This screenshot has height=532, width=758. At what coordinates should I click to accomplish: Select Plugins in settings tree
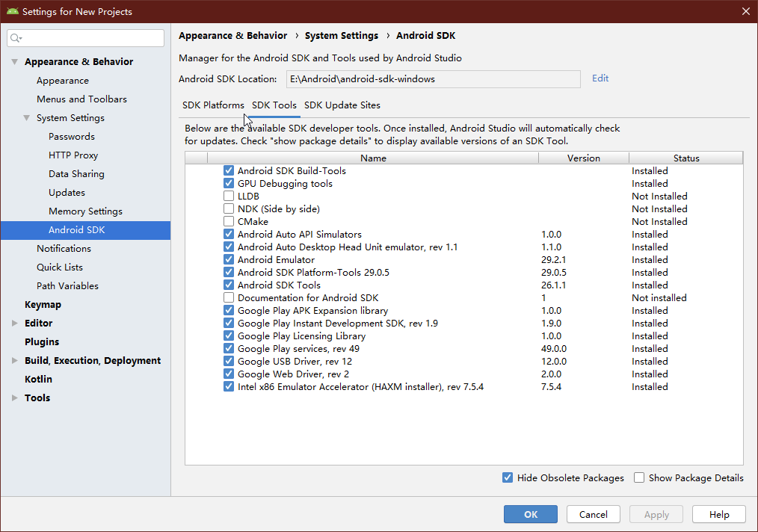42,341
